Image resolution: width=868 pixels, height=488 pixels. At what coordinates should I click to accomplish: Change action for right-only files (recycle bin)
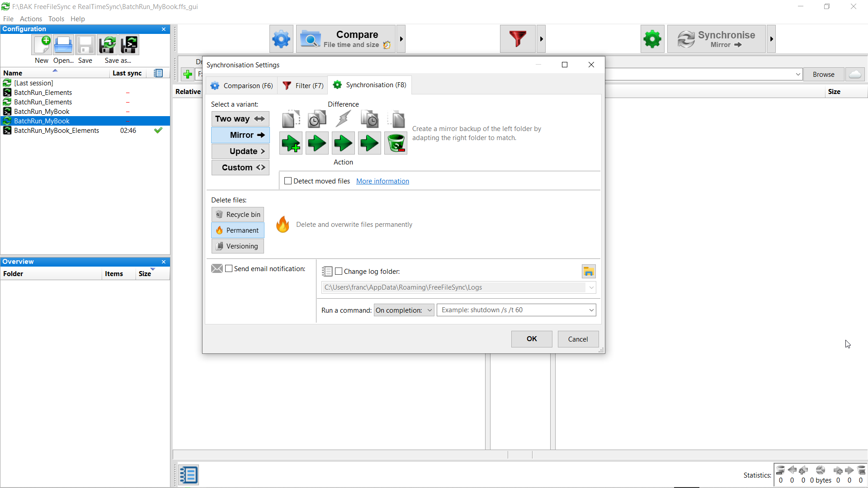(396, 143)
